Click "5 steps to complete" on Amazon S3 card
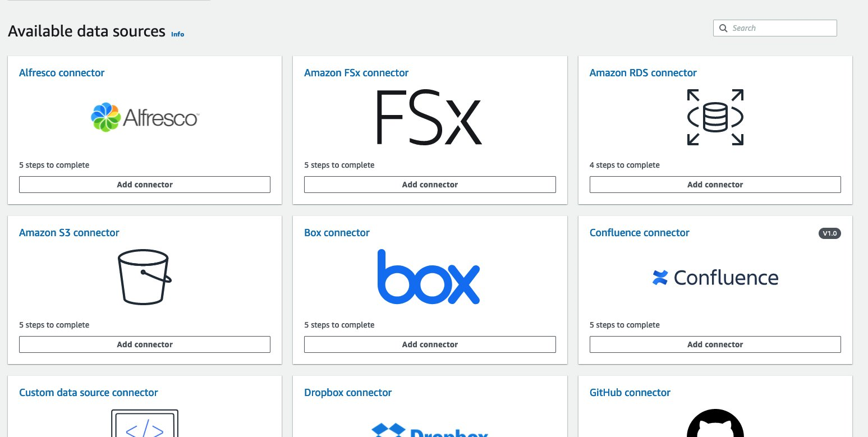 click(x=54, y=325)
